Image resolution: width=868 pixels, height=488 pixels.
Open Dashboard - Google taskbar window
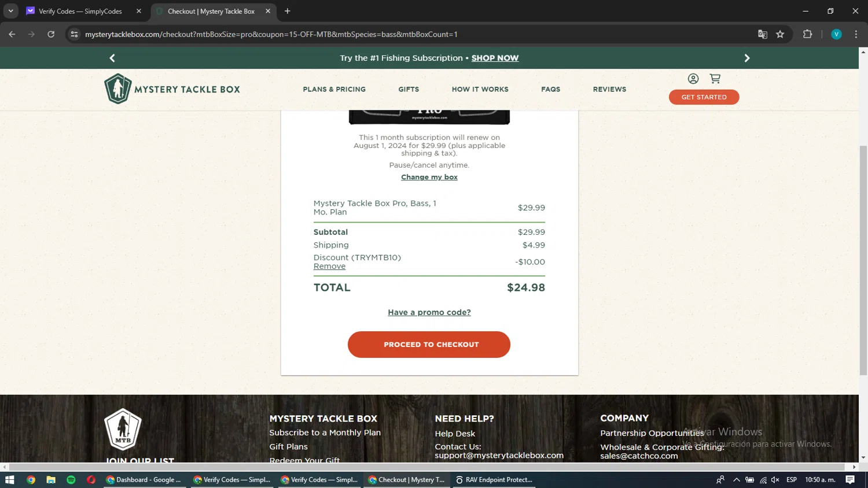tap(144, 480)
